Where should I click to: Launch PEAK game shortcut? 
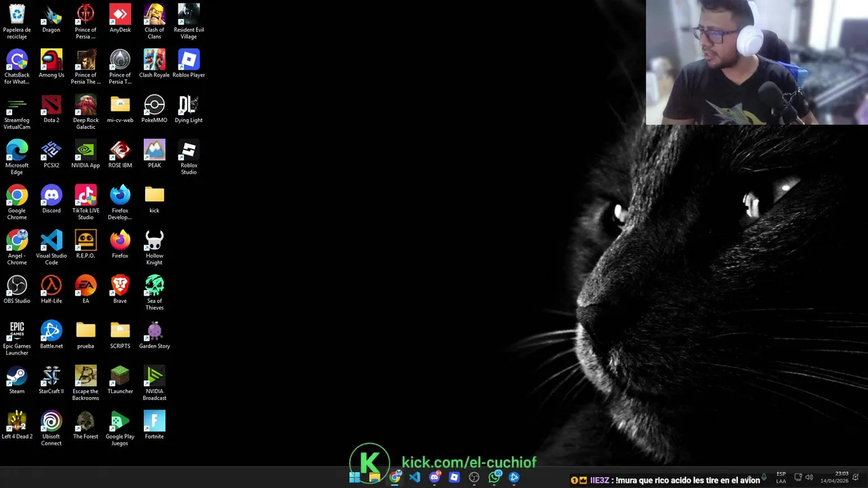(x=155, y=154)
